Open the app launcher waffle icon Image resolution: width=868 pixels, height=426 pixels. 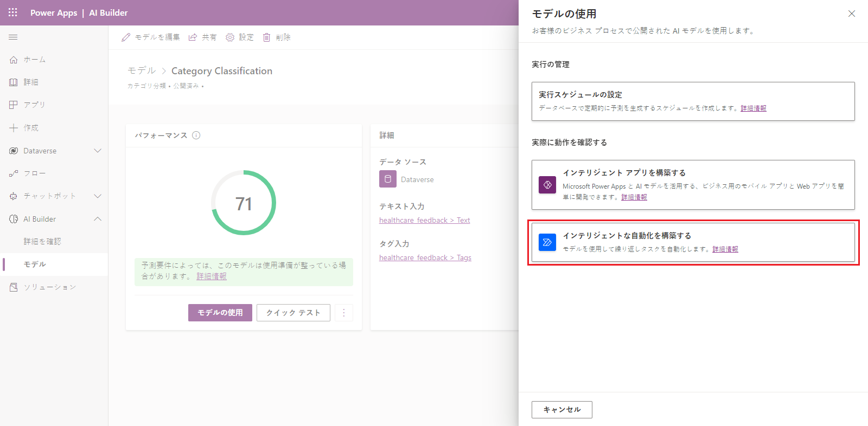pyautogui.click(x=13, y=12)
